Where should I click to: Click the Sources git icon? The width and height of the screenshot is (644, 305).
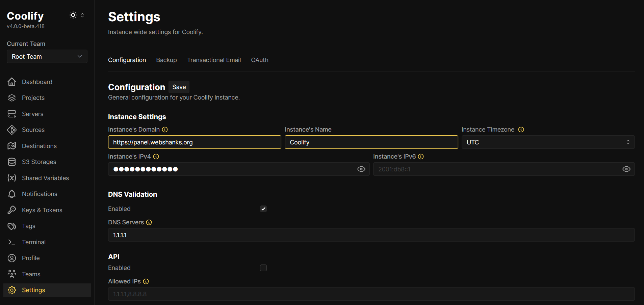[12, 130]
